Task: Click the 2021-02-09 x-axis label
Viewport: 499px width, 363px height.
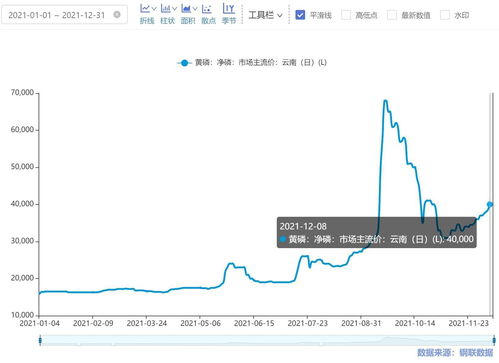Action: click(x=93, y=323)
